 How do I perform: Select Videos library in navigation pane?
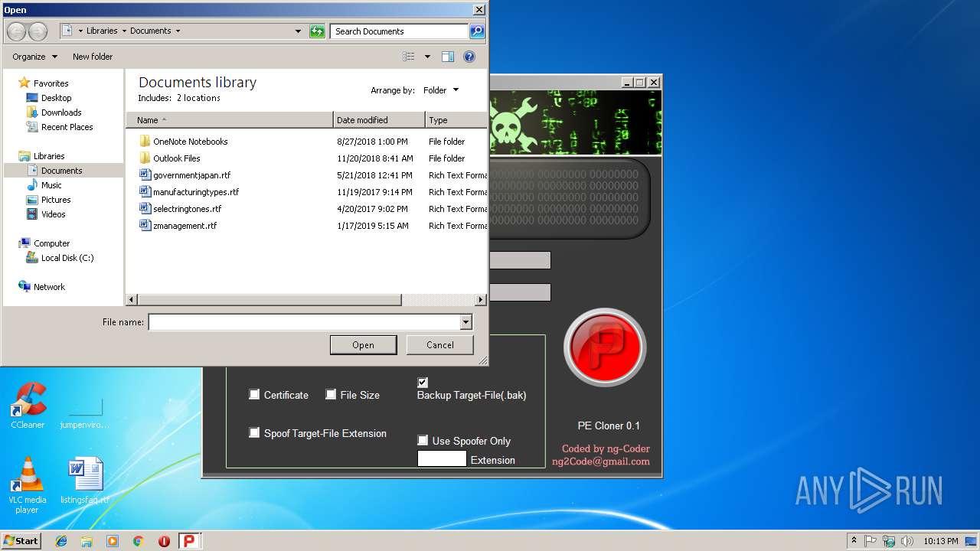click(x=53, y=214)
